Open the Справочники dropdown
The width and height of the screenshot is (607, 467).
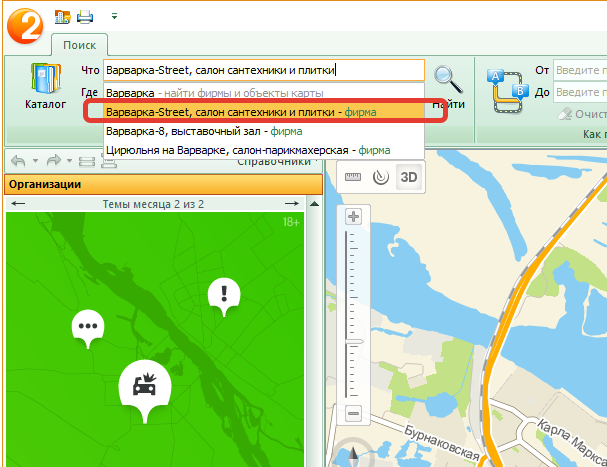pos(278,163)
